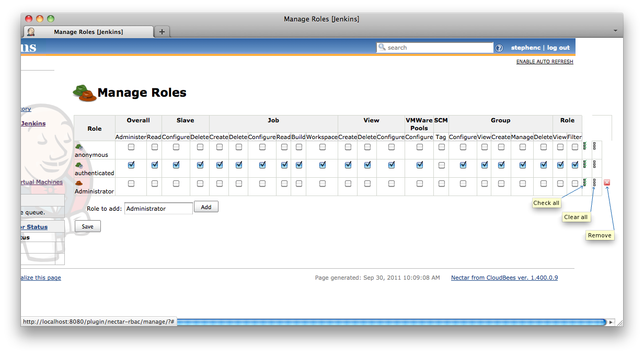The width and height of the screenshot is (644, 355).
Task: Enable Overall Administer for Administrator role
Action: click(x=131, y=184)
